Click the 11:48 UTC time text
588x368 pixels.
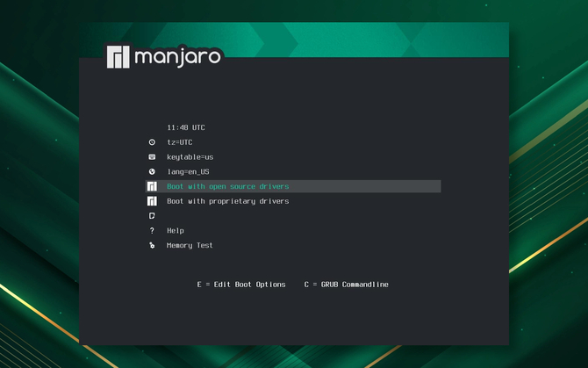click(x=186, y=127)
